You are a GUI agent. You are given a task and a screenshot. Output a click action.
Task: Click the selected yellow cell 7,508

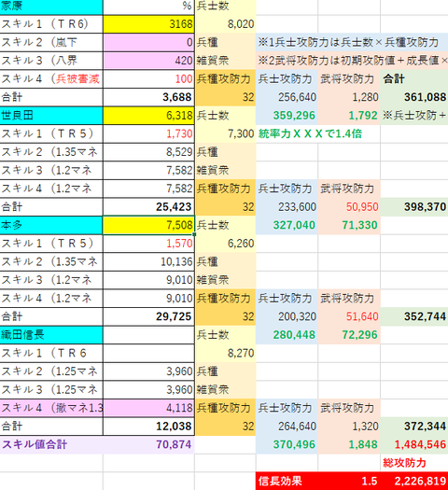pyautogui.click(x=148, y=225)
